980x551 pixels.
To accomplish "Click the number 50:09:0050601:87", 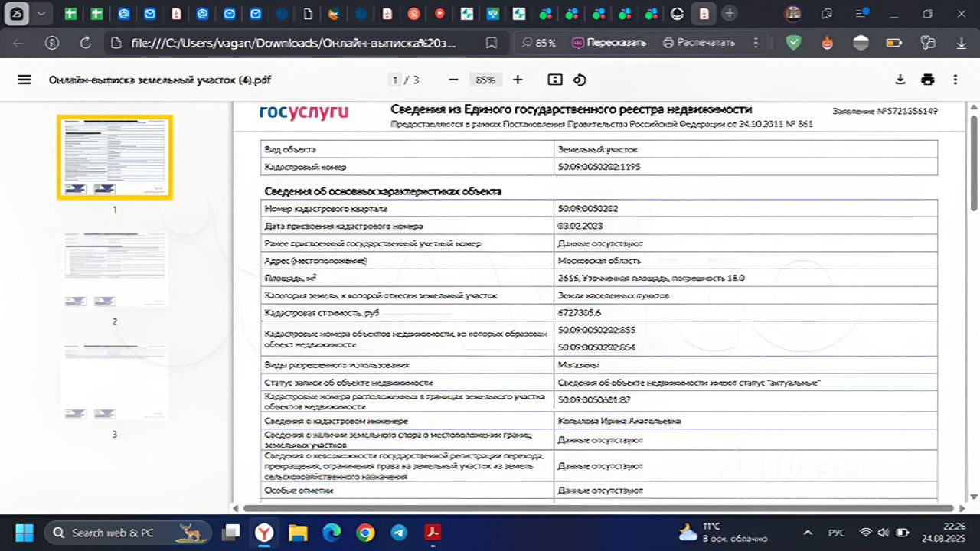I will pos(594,399).
